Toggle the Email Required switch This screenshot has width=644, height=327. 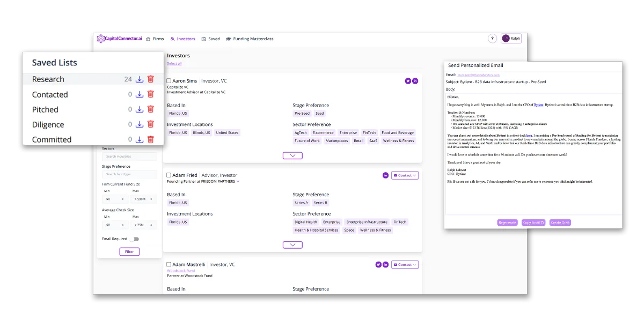click(134, 239)
